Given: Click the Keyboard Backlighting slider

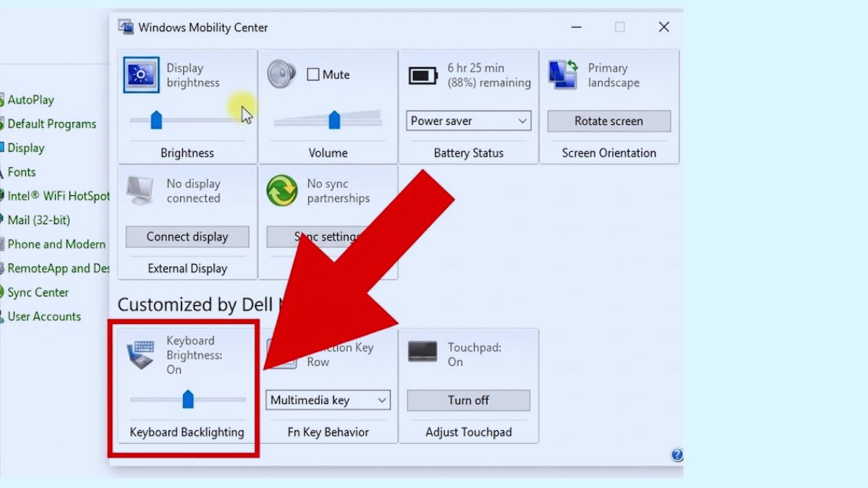Looking at the screenshot, I should pos(187,399).
